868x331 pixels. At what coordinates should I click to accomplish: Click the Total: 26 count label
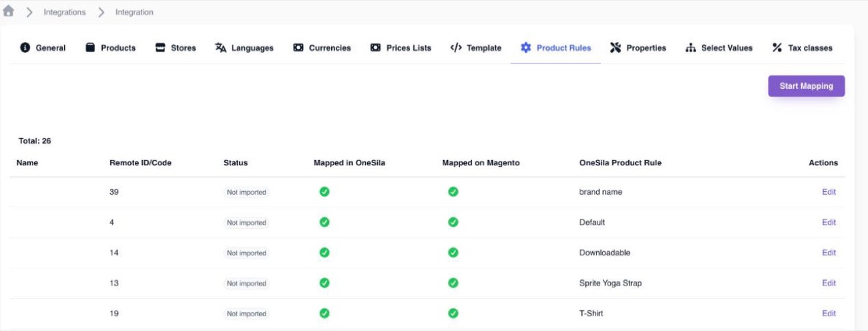[35, 141]
